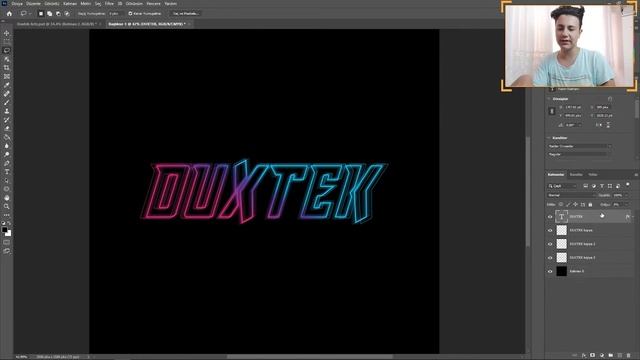Hide the DUXTEK text layer

point(550,217)
